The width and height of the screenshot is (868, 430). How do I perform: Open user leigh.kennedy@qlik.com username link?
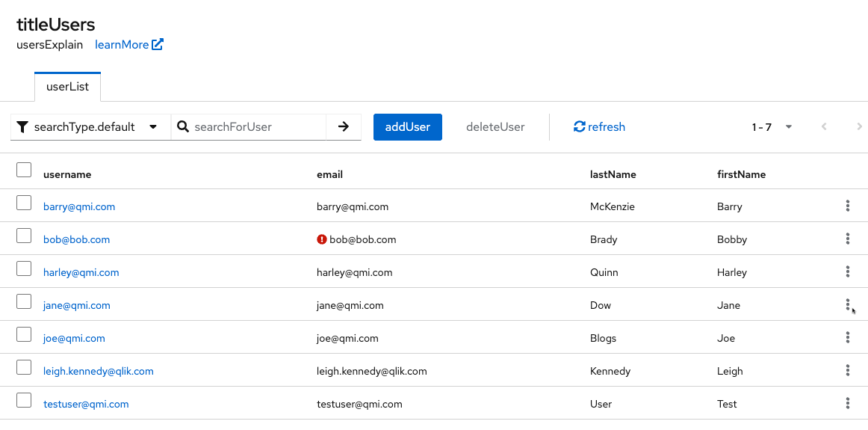click(x=99, y=371)
